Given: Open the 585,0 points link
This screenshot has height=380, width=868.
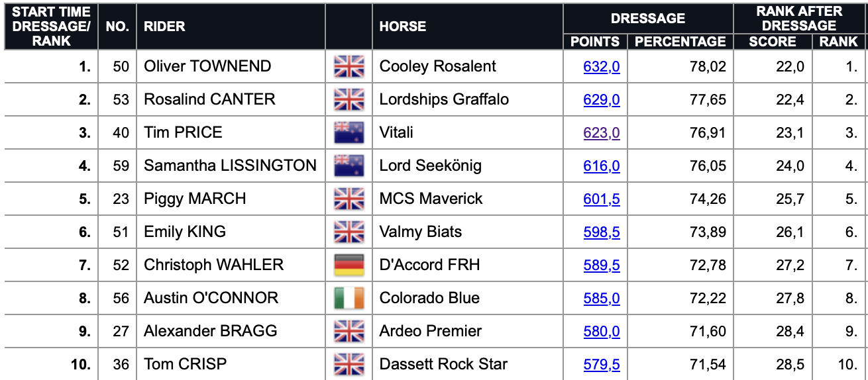Looking at the screenshot, I should (x=602, y=298).
